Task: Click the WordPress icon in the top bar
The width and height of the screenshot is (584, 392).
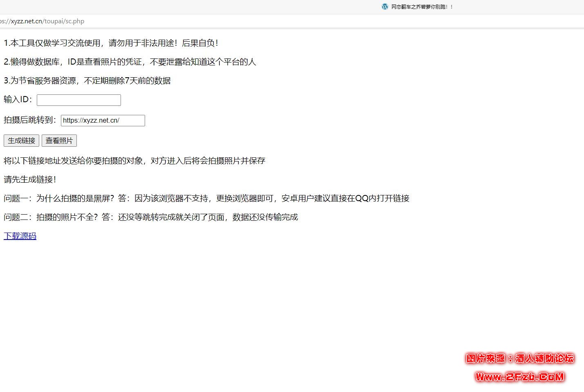Action: pos(385,7)
